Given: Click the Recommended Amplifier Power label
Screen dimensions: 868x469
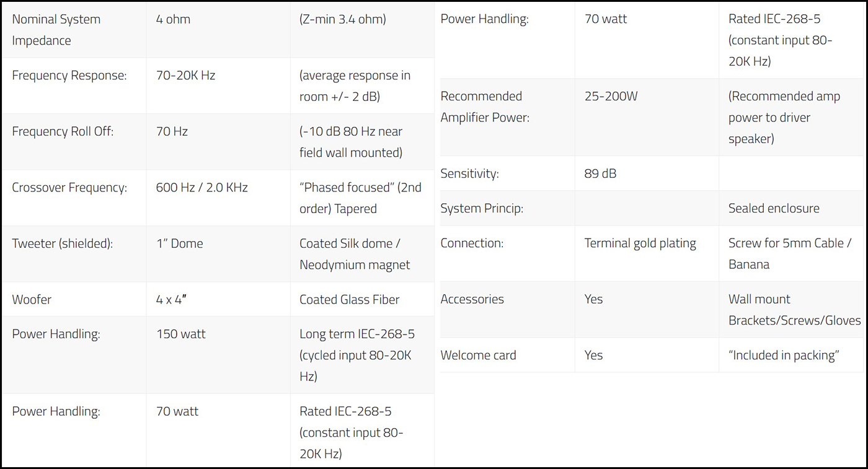Looking at the screenshot, I should (484, 107).
